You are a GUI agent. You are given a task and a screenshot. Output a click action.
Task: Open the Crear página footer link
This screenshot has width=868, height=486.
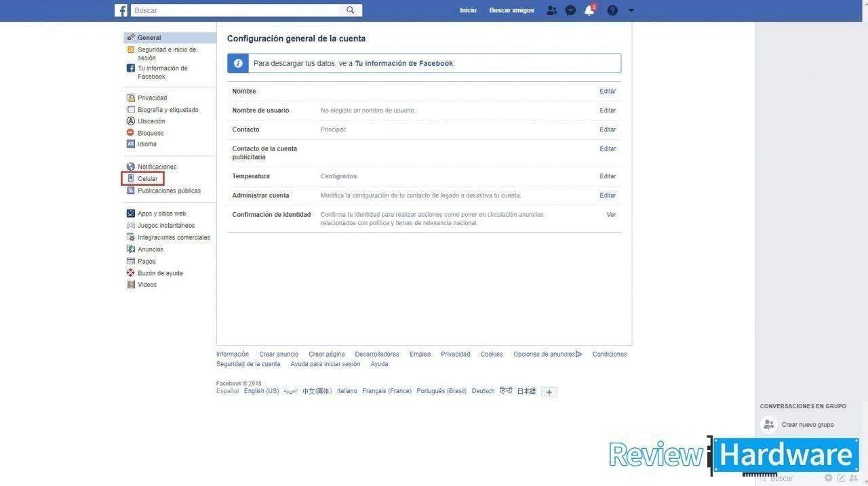click(x=326, y=355)
